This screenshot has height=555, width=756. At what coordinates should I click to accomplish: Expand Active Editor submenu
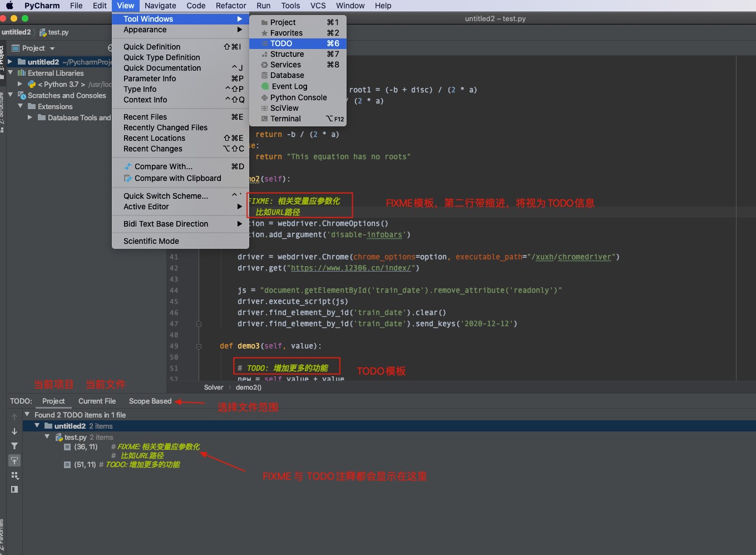180,207
